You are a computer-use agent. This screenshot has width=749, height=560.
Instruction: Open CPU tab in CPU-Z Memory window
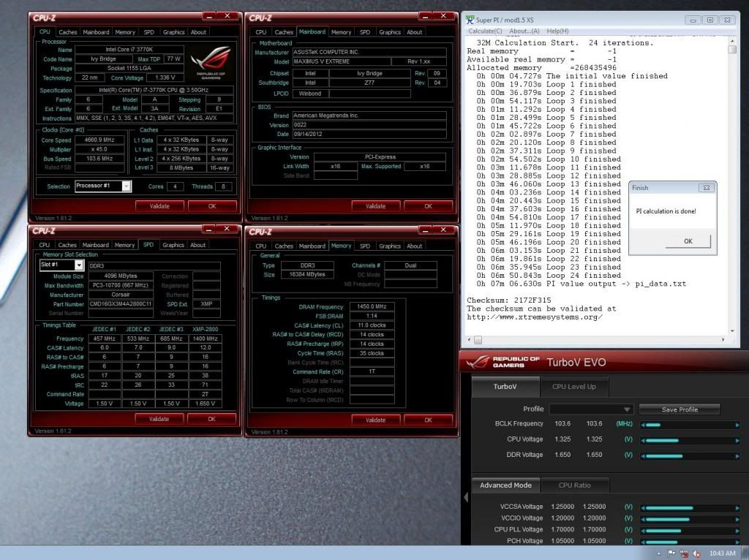(x=261, y=246)
